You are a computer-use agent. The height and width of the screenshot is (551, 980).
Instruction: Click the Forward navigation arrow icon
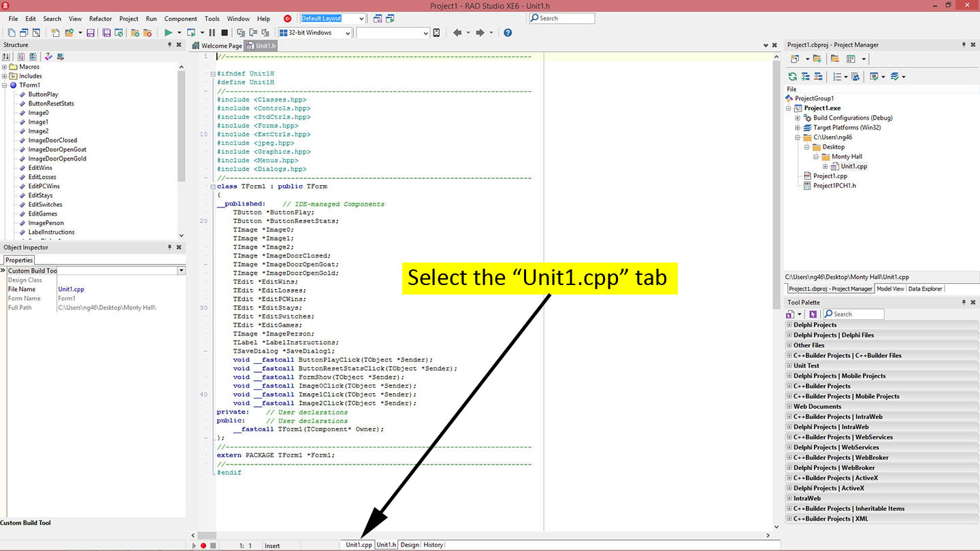[480, 33]
